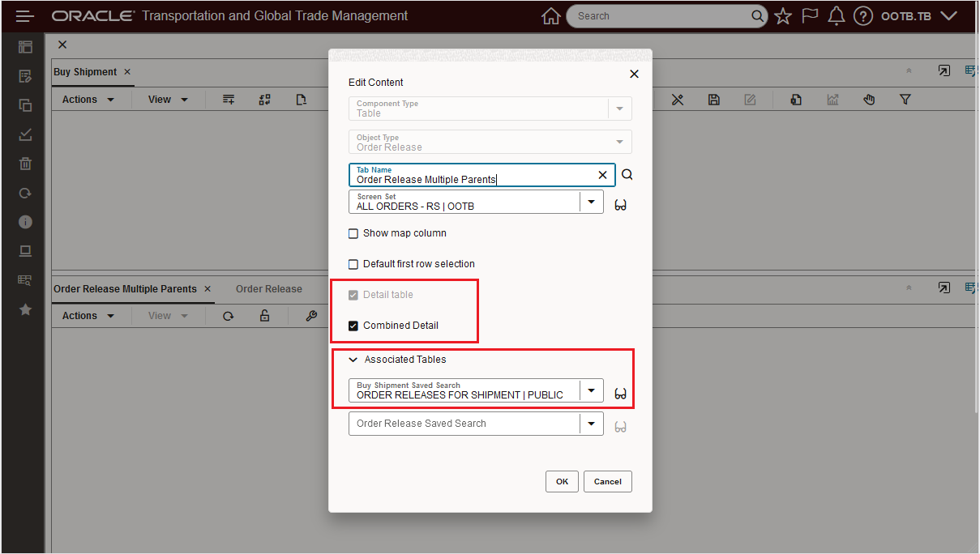Open Actions menu in Buy Shipment panel

click(x=88, y=100)
